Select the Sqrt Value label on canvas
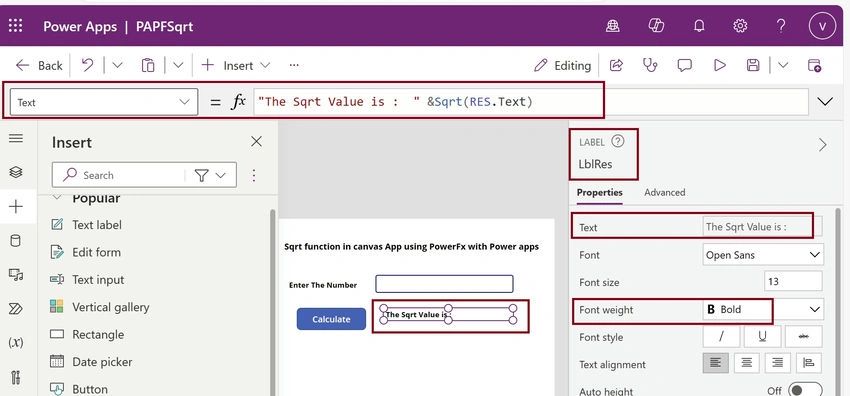Screen dimensions: 850x396 pos(448,314)
